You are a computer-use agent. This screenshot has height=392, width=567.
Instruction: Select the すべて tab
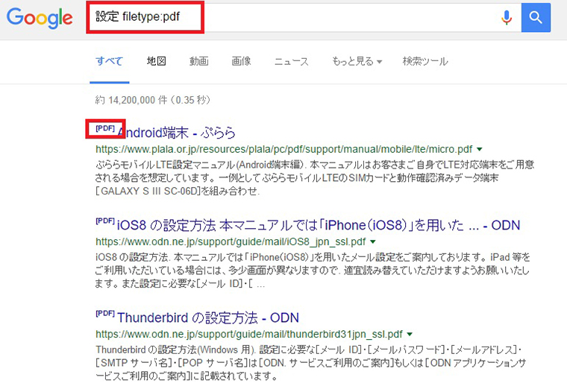pos(109,61)
